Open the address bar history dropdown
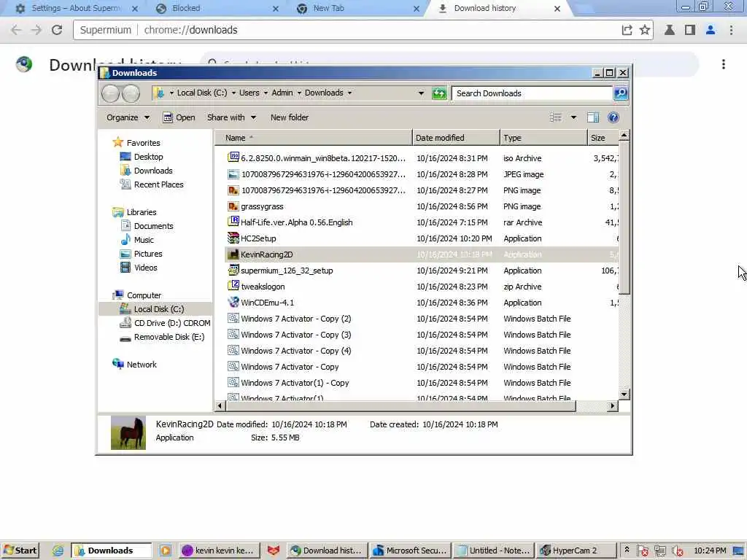The image size is (747, 560). point(421,93)
